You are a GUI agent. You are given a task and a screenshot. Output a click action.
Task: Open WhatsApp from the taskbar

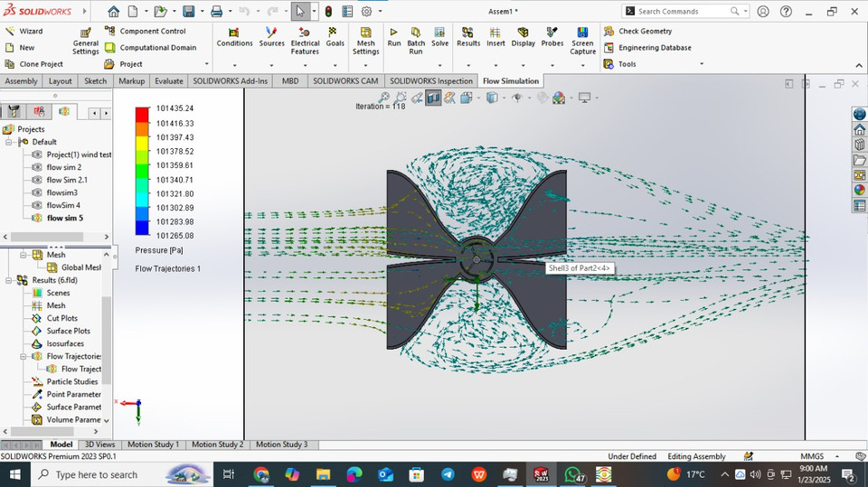(573, 475)
